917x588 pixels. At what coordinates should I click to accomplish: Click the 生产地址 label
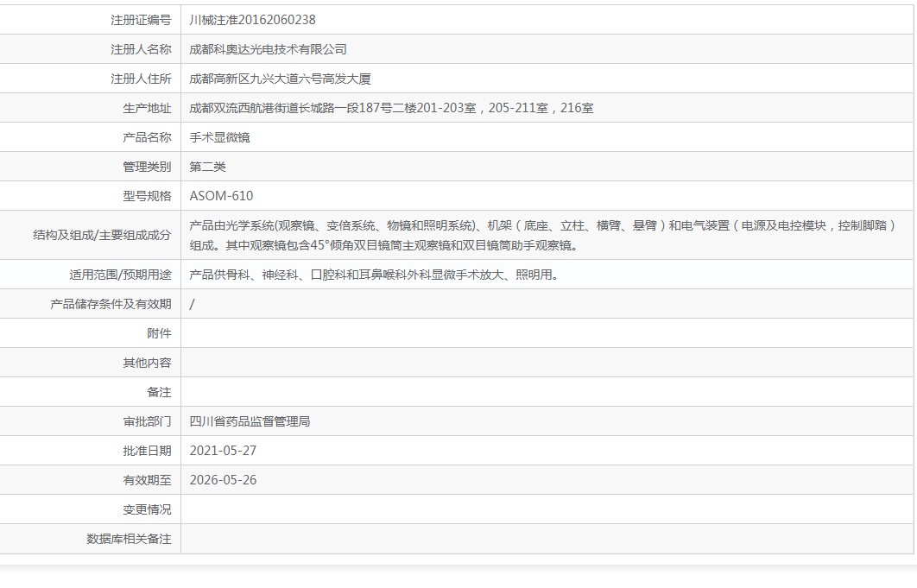click(147, 108)
